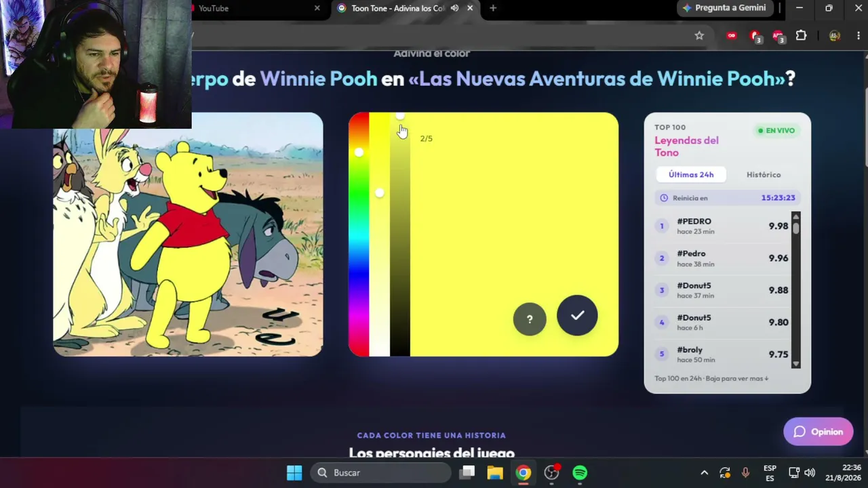Click the red infinity extension icon
Image resolution: width=868 pixels, height=488 pixels.
732,36
